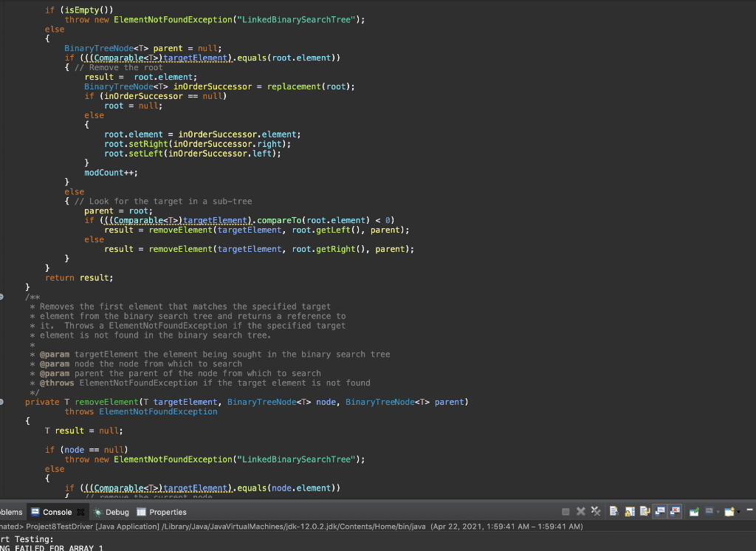
Task: Click 'replacement(root)' method call
Action: tap(309, 87)
